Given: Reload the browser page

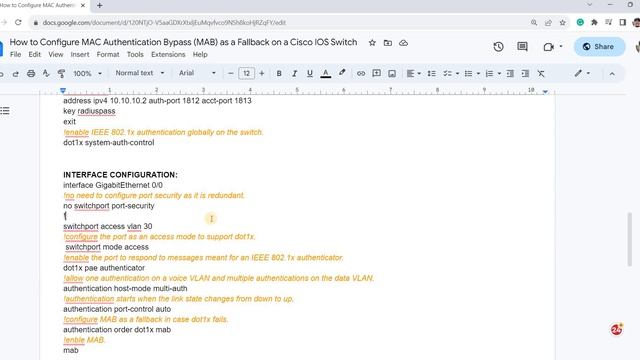Looking at the screenshot, I should (x=18, y=22).
